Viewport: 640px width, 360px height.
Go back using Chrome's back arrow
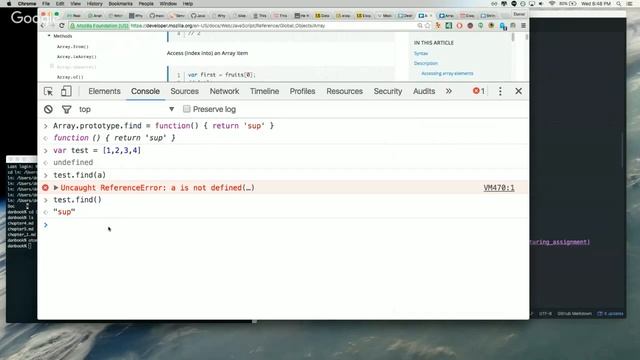43,26
